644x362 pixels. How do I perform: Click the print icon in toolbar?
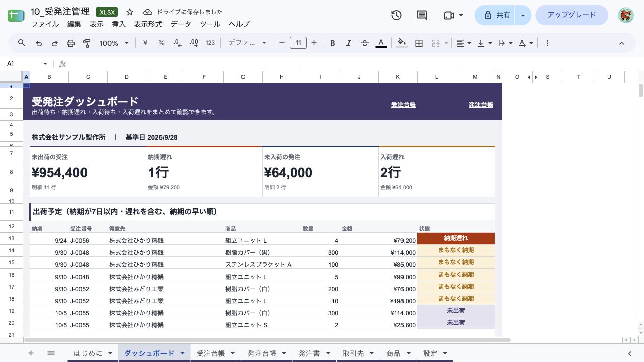pyautogui.click(x=71, y=43)
